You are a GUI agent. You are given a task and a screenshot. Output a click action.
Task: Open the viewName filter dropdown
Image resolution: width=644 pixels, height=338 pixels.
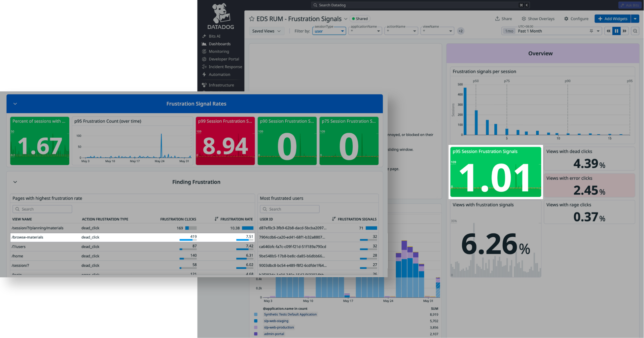point(437,31)
